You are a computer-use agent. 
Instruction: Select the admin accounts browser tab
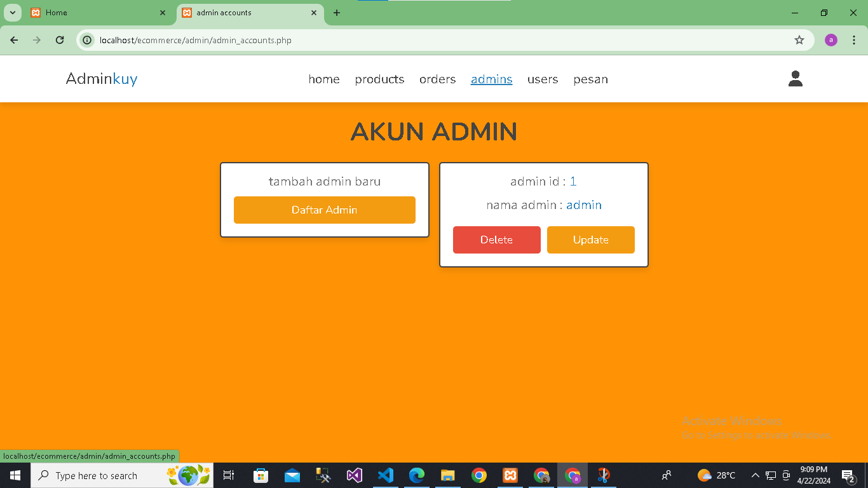(x=250, y=13)
